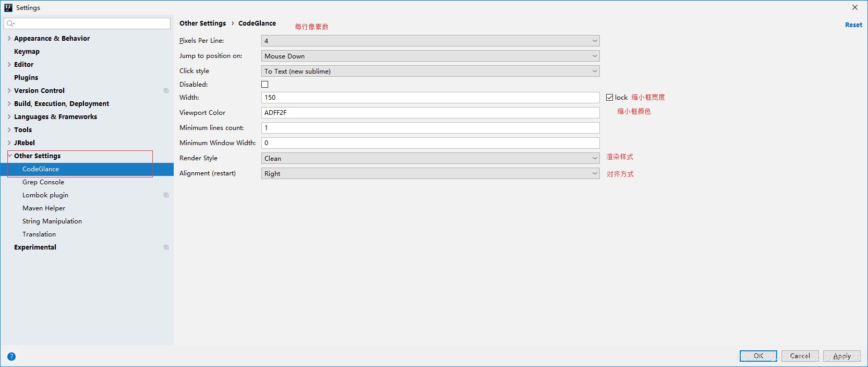Click the OK button
Image resolution: width=868 pixels, height=367 pixels.
click(x=758, y=356)
